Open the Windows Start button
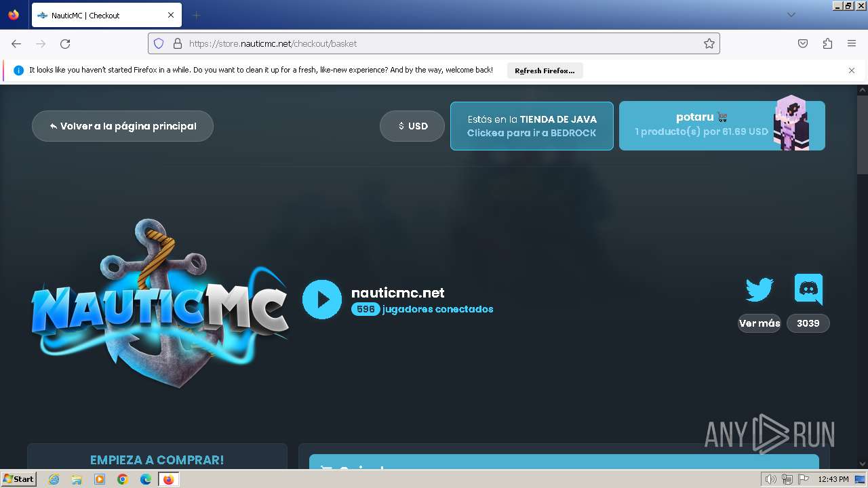Screen dimensions: 868x488 point(19,479)
